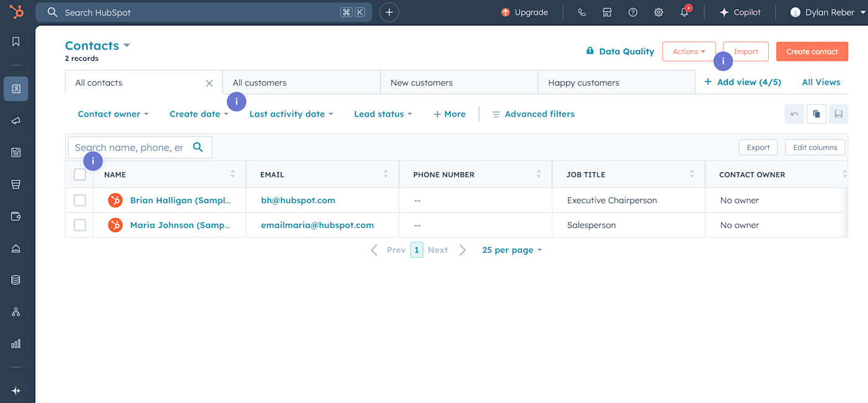Click page number 1 in pagination

coord(417,250)
